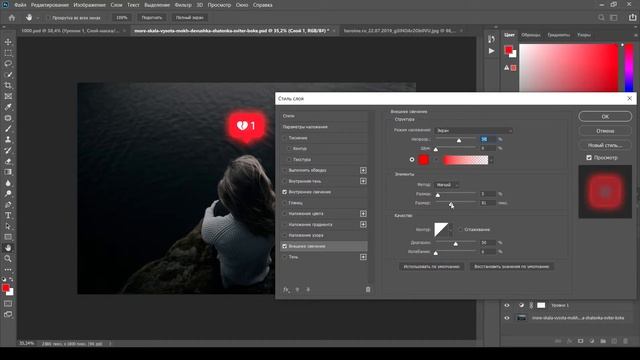The image size is (640, 360).
Task: Select the Path Selection tool
Action: pyautogui.click(x=8, y=226)
